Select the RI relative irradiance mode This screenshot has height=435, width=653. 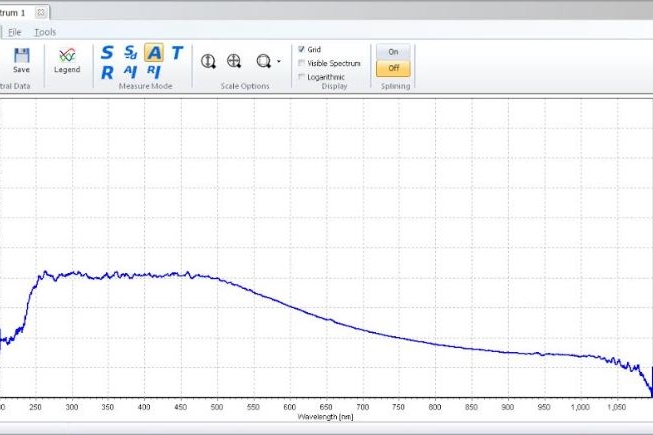(154, 71)
